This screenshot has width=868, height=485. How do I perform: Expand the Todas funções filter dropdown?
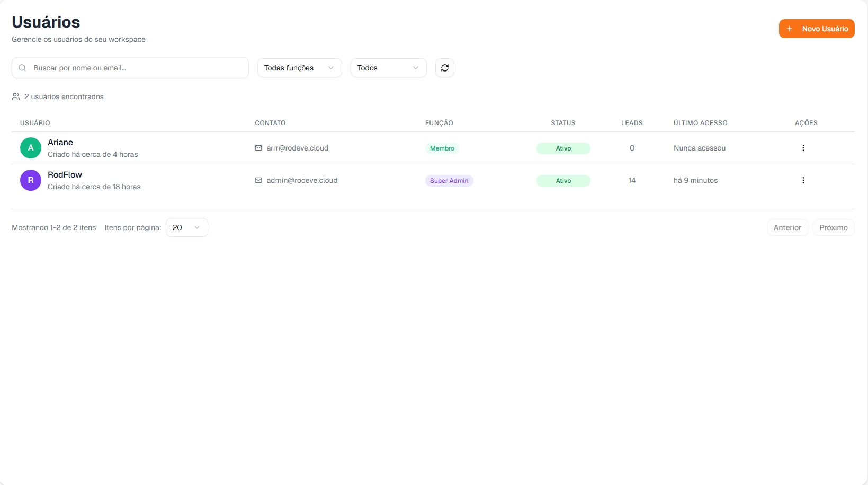tap(299, 68)
